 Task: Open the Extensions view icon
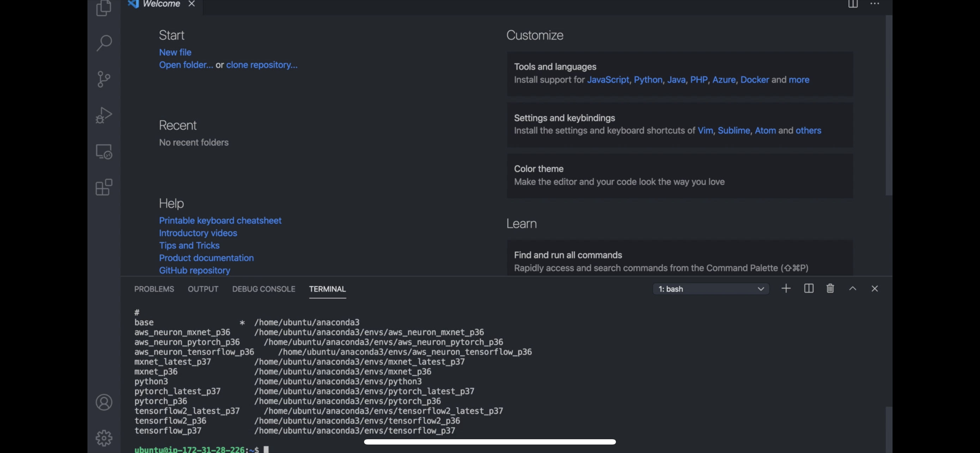[104, 187]
